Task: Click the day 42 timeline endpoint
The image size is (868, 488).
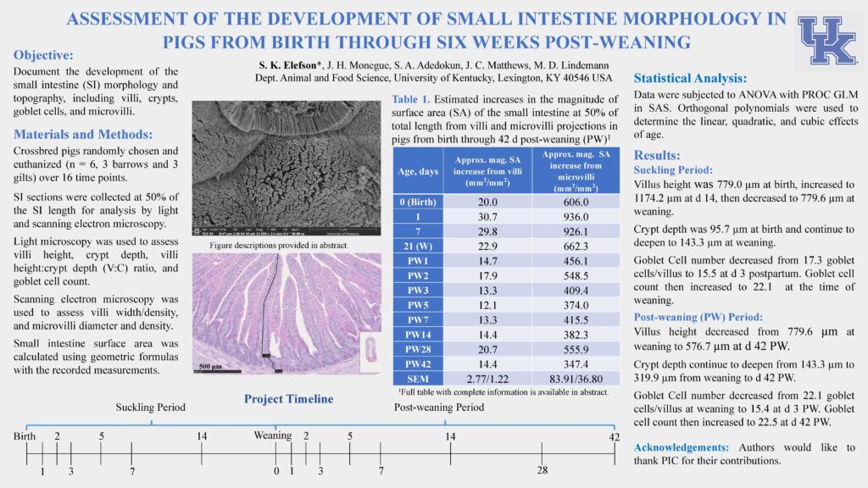Action: tap(615, 435)
